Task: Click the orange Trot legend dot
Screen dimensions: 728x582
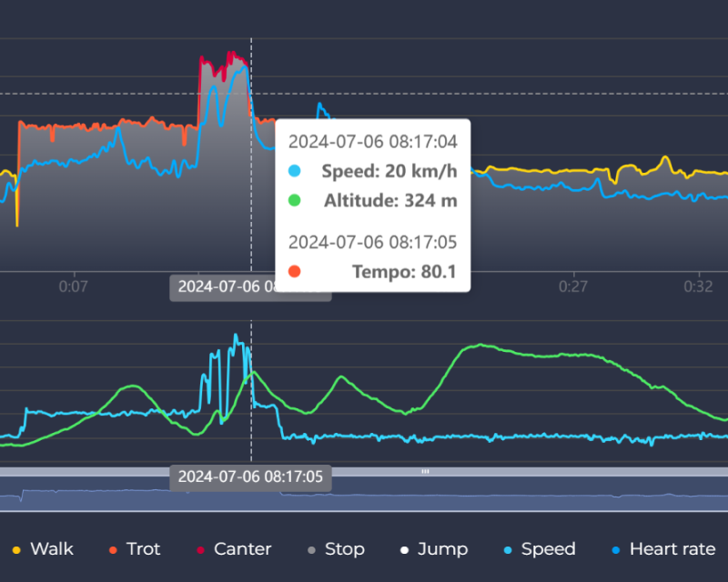Action: click(113, 549)
